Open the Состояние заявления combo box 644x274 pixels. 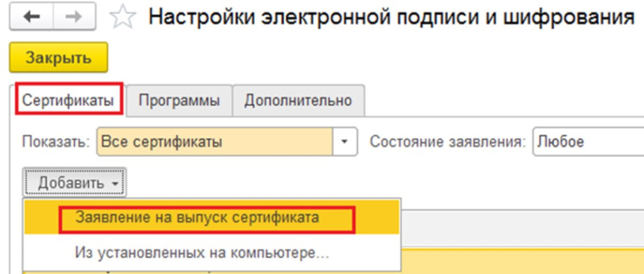click(587, 142)
